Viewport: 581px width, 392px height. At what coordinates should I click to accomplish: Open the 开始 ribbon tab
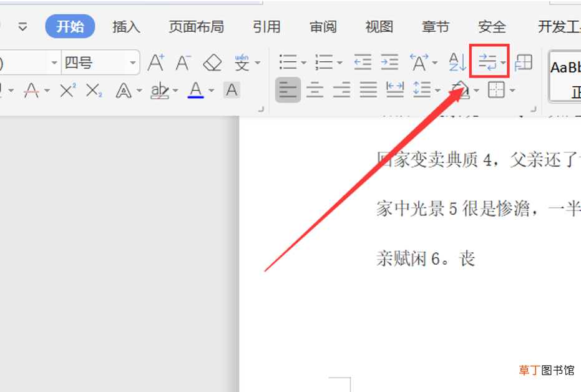[70, 26]
